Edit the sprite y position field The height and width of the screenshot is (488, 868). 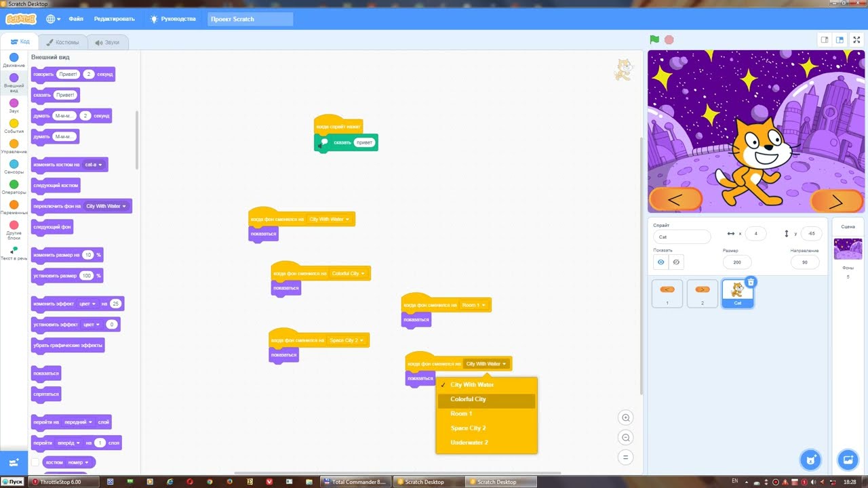tap(812, 234)
